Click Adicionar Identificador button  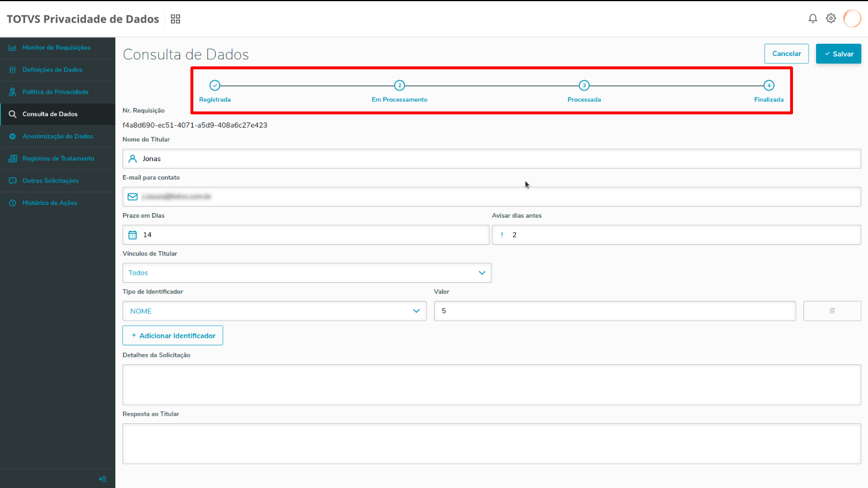coord(173,336)
